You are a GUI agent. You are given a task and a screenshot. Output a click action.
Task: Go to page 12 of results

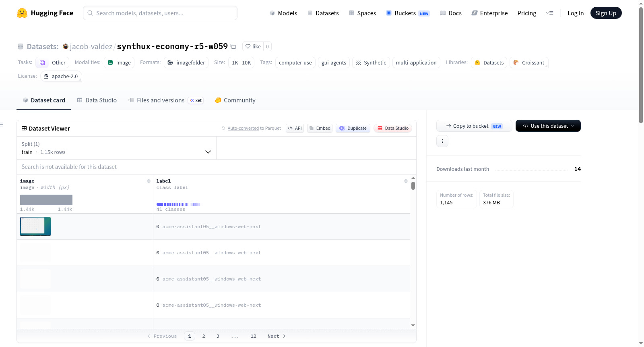pyautogui.click(x=253, y=336)
